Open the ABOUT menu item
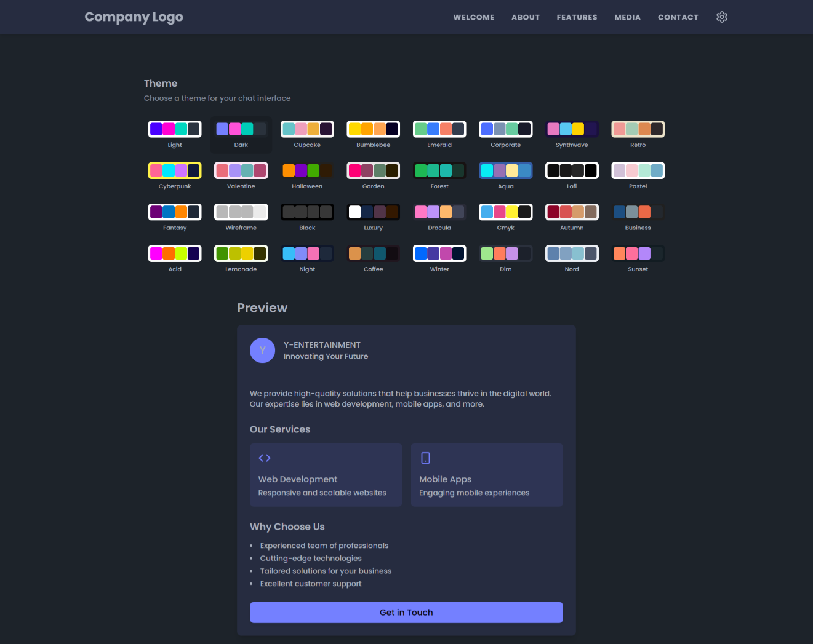Image resolution: width=813 pixels, height=644 pixels. click(526, 17)
